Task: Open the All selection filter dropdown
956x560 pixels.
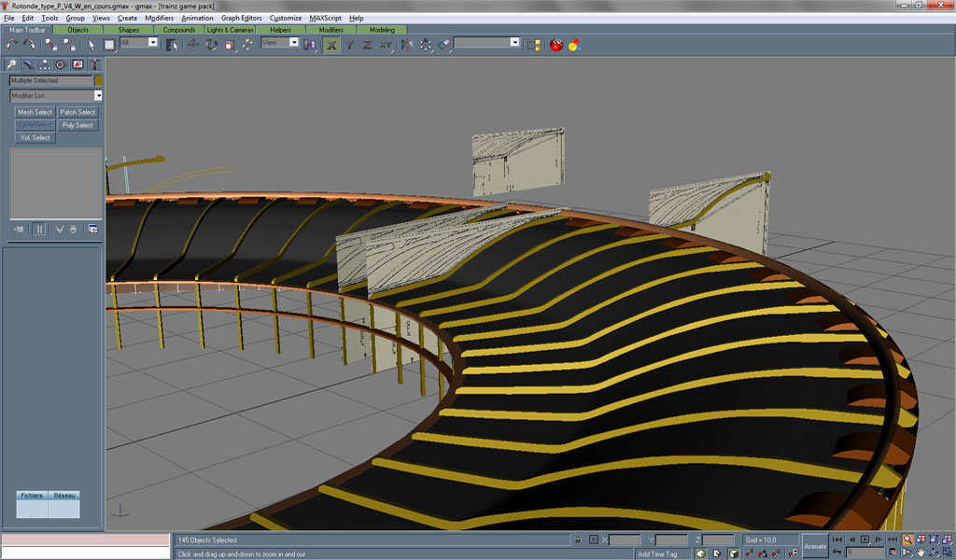Action: point(151,43)
